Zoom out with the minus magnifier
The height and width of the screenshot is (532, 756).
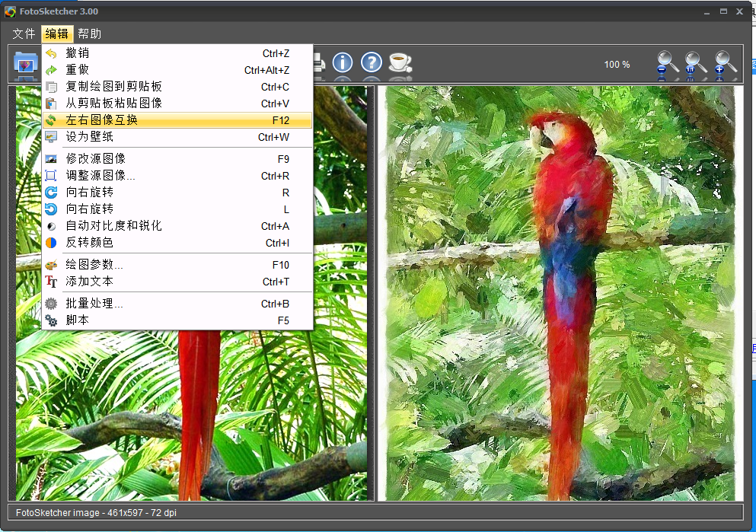click(668, 65)
